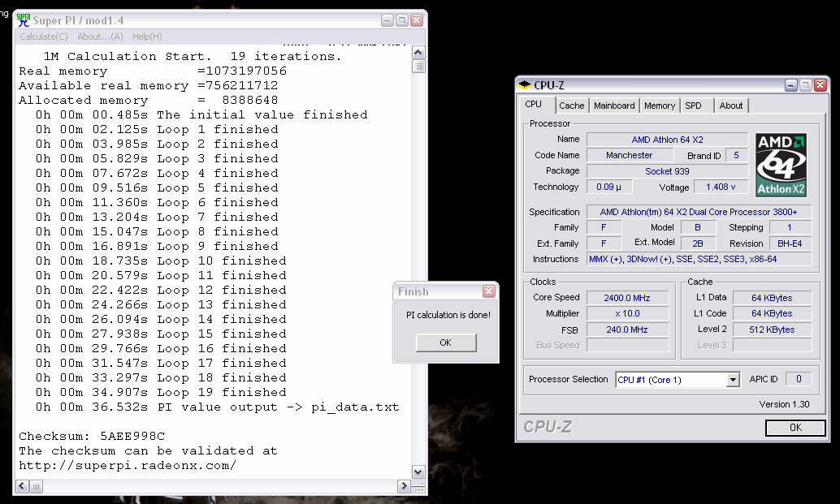Screen dimensions: 840x504
Task: Click the Revision value 'BH-E4'
Action: 790,243
